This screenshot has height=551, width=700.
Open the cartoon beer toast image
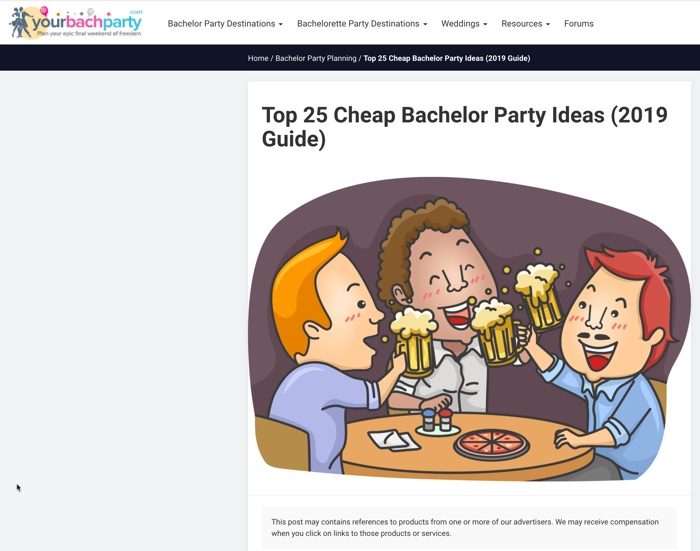click(x=469, y=329)
